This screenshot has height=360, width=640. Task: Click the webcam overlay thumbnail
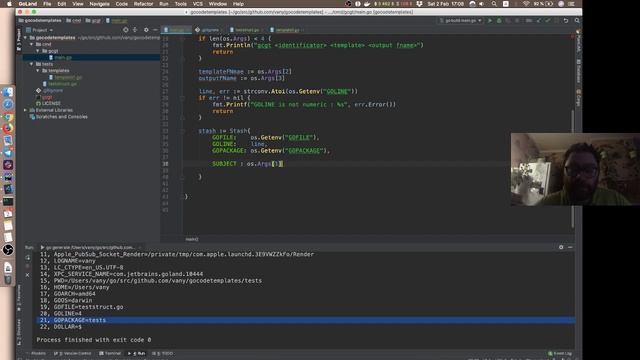click(575, 169)
